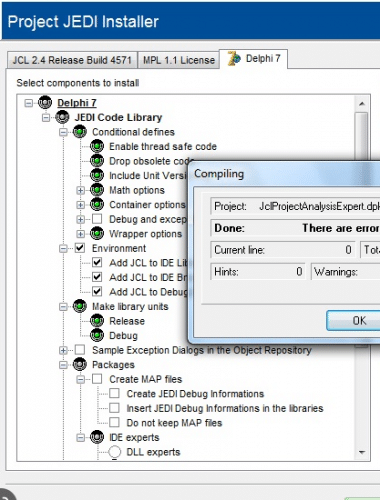
Task: Toggle the Container options icon
Action: pyautogui.click(x=97, y=204)
